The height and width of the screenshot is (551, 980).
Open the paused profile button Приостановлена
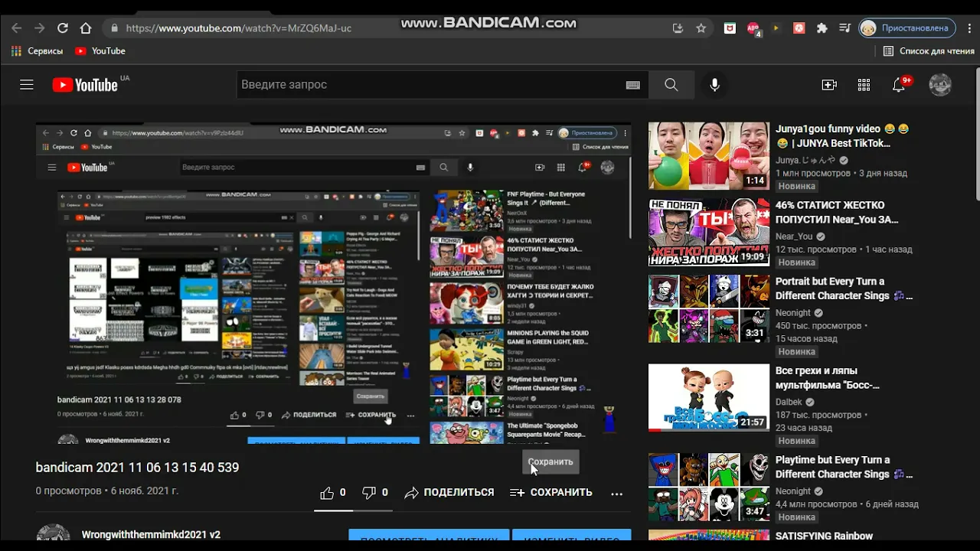click(x=907, y=28)
